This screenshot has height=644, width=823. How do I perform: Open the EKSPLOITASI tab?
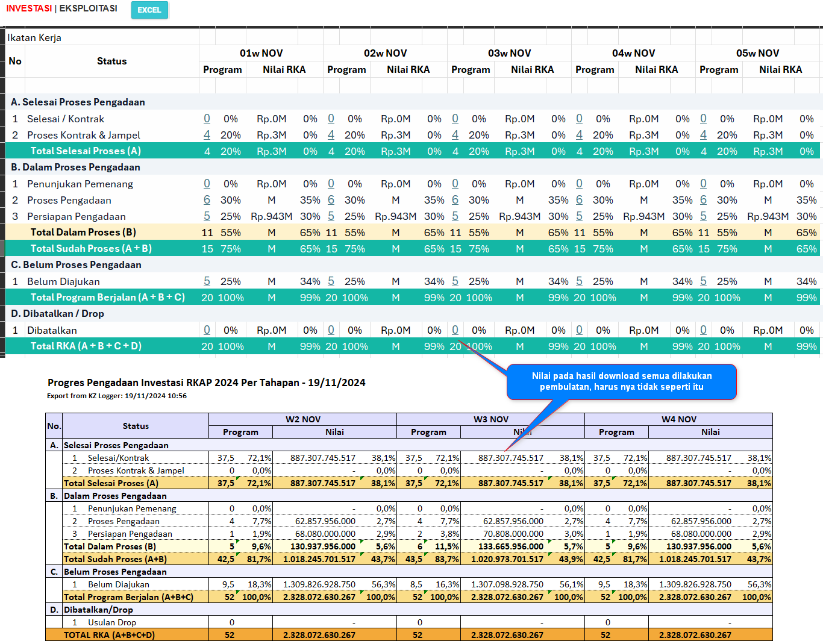(88, 8)
